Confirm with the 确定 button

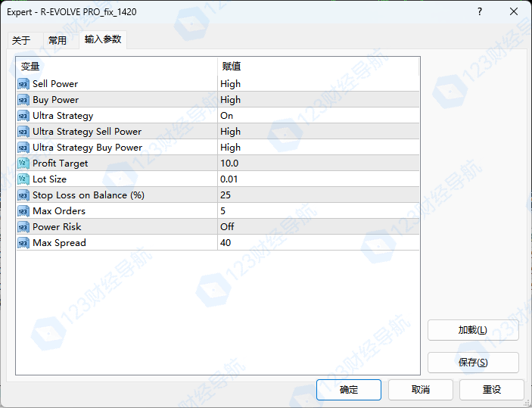(x=349, y=390)
